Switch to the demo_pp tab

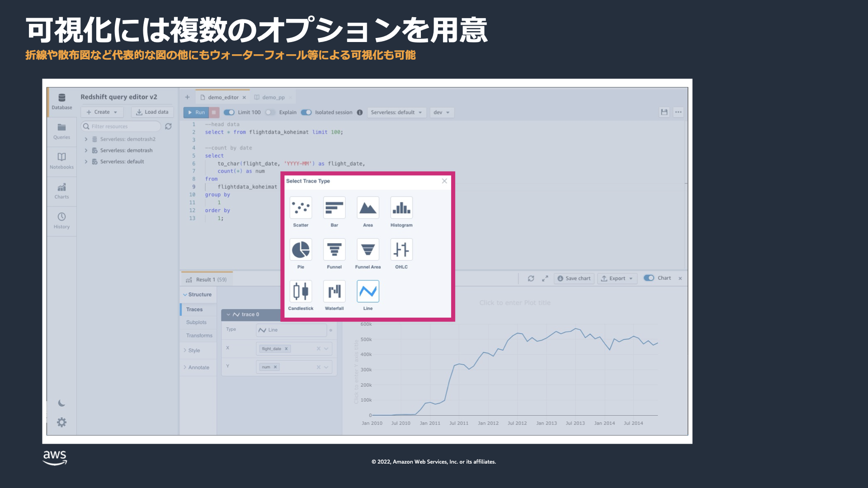click(x=273, y=97)
